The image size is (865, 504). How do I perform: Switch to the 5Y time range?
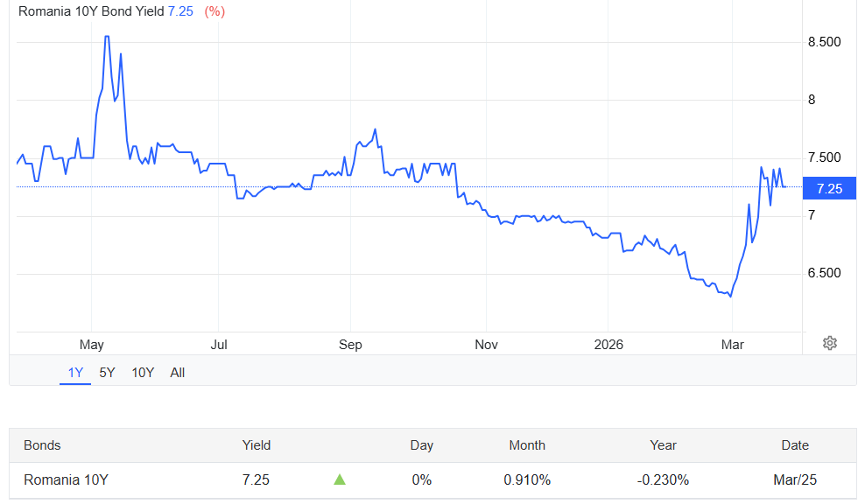(x=107, y=373)
